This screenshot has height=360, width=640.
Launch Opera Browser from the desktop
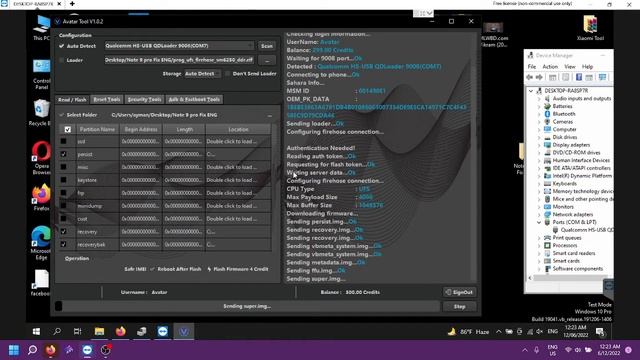(42, 157)
